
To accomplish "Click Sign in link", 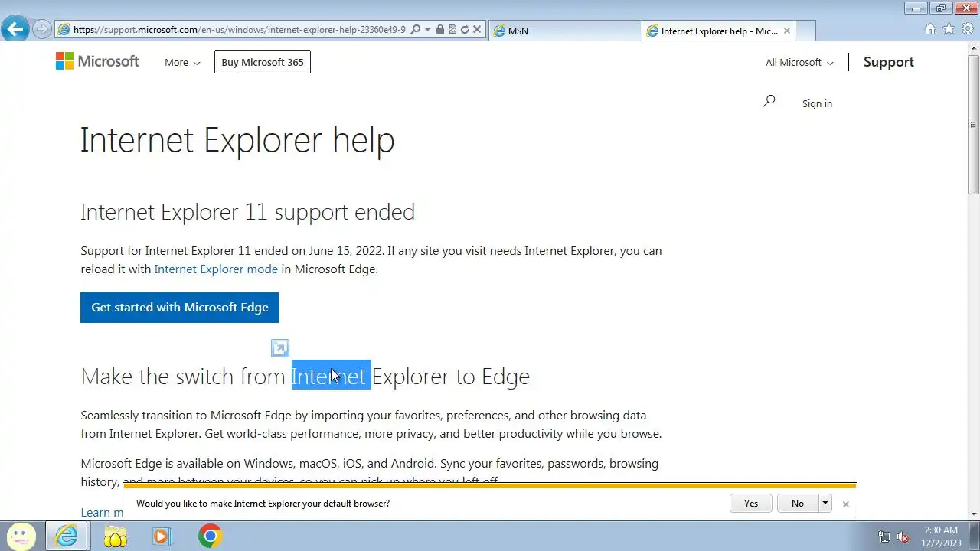I will click(x=817, y=103).
